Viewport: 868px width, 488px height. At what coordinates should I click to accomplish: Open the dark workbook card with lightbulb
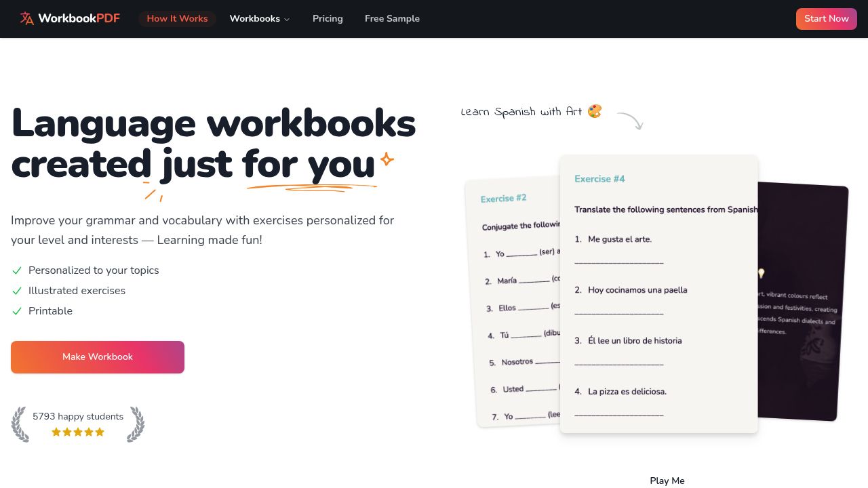802,302
